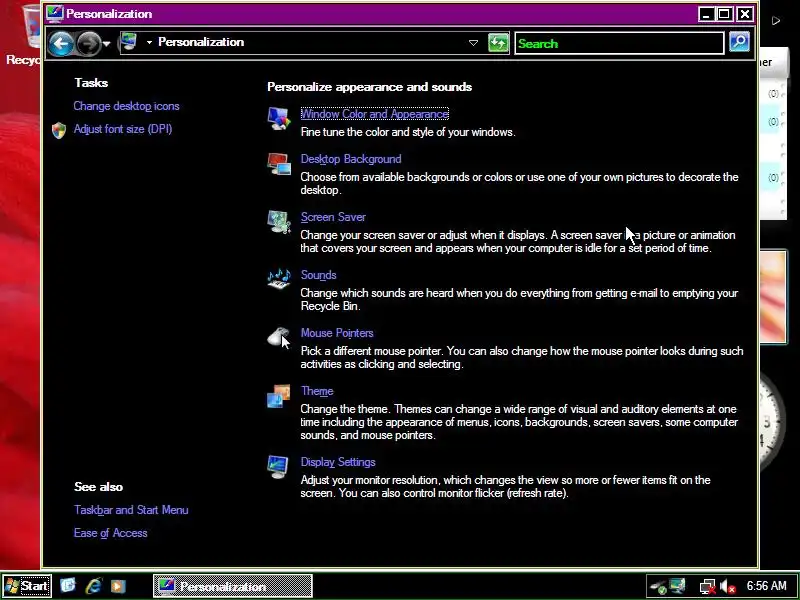Select Change desktop icons task
The image size is (800, 600).
(x=127, y=106)
